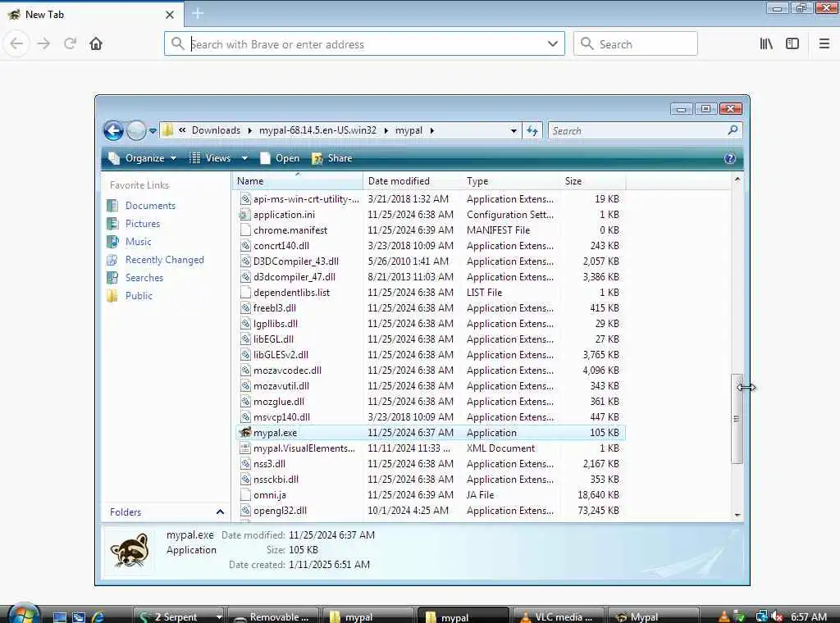840x623 pixels.
Task: Click Share on the Explorer toolbar
Action: click(x=331, y=158)
